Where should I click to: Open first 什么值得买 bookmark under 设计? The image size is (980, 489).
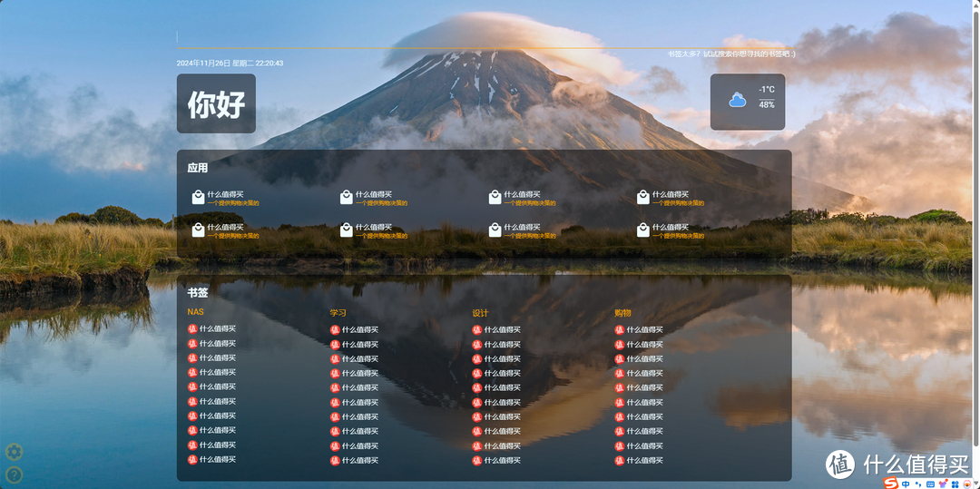pyautogui.click(x=497, y=329)
